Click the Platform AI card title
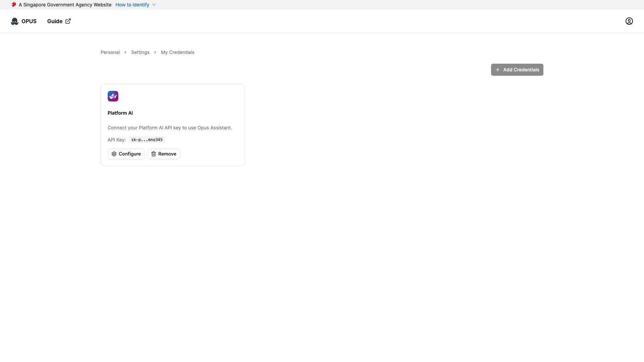The width and height of the screenshot is (644, 362). [x=120, y=113]
